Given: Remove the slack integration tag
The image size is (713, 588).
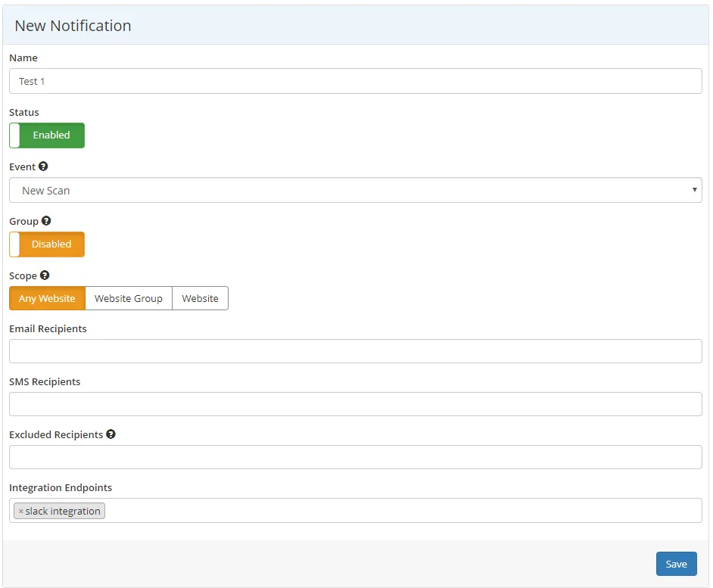Looking at the screenshot, I should (x=21, y=511).
